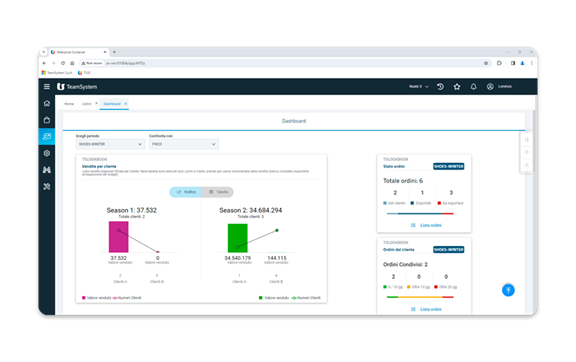The width and height of the screenshot is (576, 362).
Task: Click the bottom icon in right floating panel
Action: point(526,165)
